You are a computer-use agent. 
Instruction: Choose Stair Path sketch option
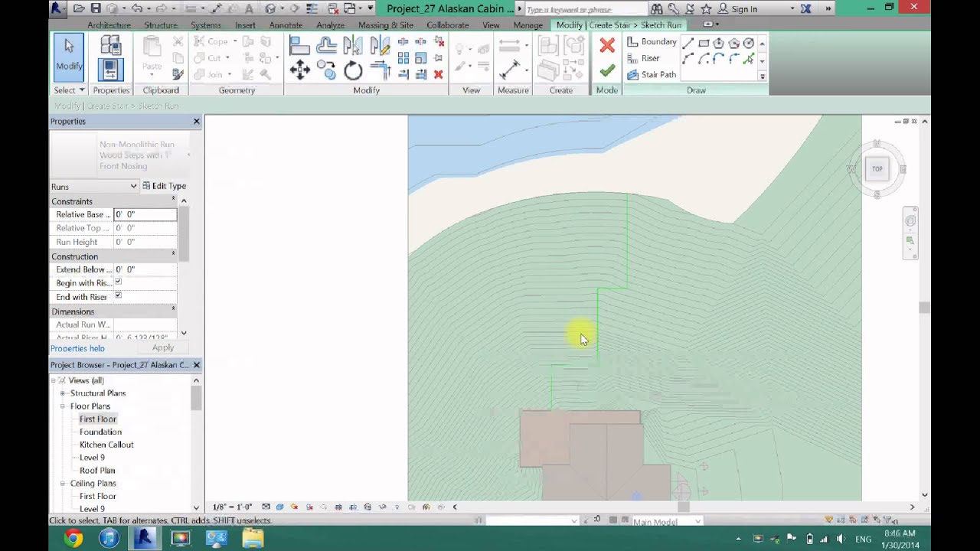[652, 75]
